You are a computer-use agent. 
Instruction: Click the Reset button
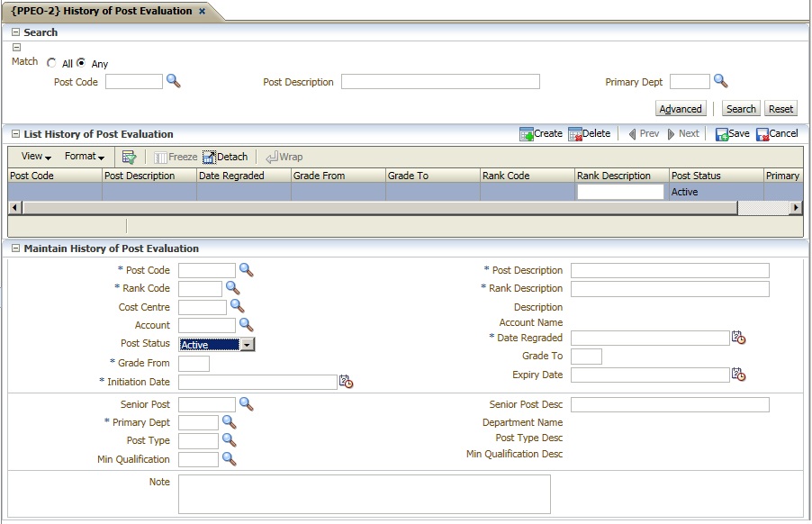coord(780,109)
